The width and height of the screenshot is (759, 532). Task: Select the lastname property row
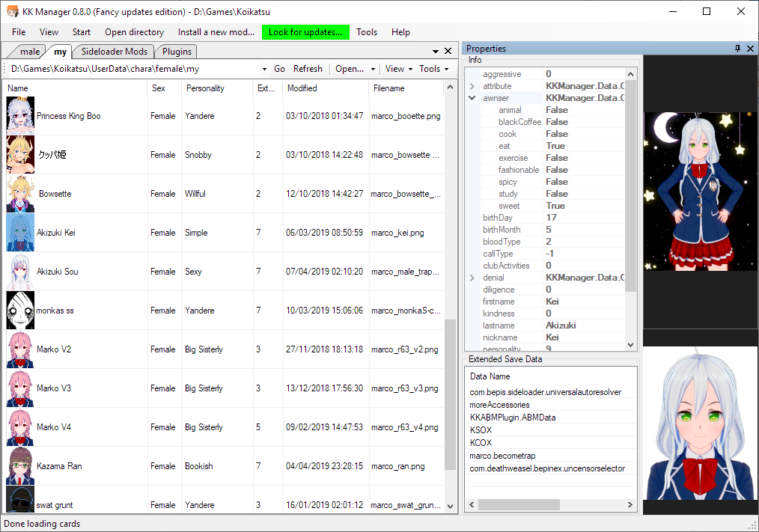pyautogui.click(x=552, y=325)
